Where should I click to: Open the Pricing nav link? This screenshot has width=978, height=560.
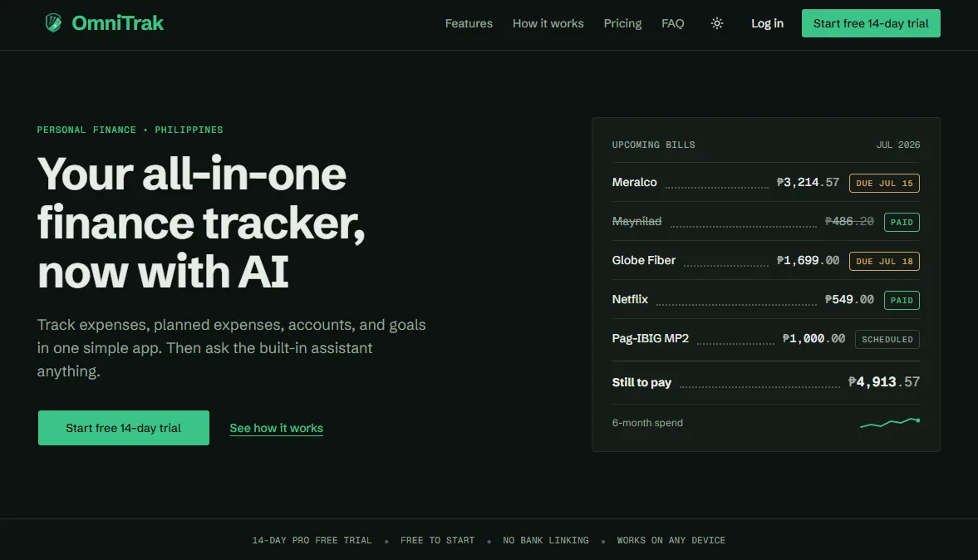tap(622, 23)
